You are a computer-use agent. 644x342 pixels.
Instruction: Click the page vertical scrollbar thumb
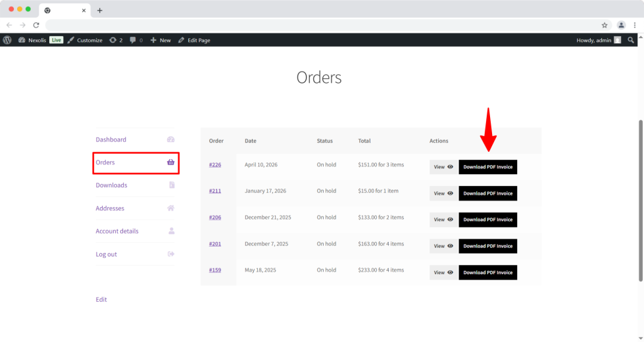click(x=641, y=201)
